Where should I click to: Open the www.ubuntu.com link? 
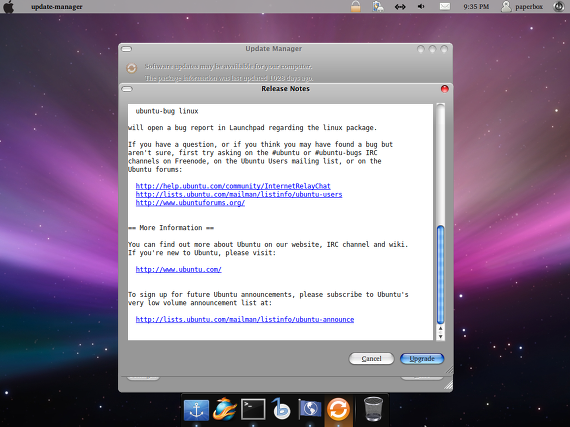click(x=178, y=270)
